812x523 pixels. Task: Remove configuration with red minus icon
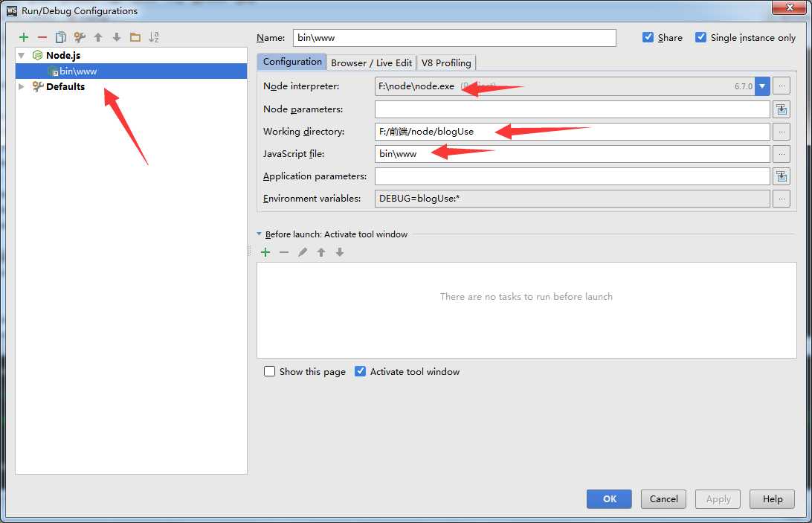point(42,37)
